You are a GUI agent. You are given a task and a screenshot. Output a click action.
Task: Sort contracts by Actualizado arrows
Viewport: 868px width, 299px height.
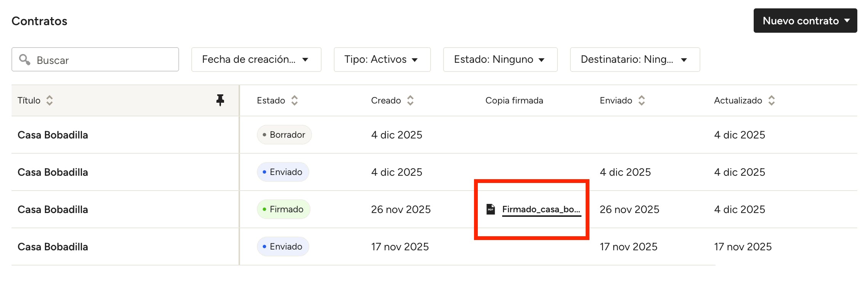pyautogui.click(x=772, y=100)
